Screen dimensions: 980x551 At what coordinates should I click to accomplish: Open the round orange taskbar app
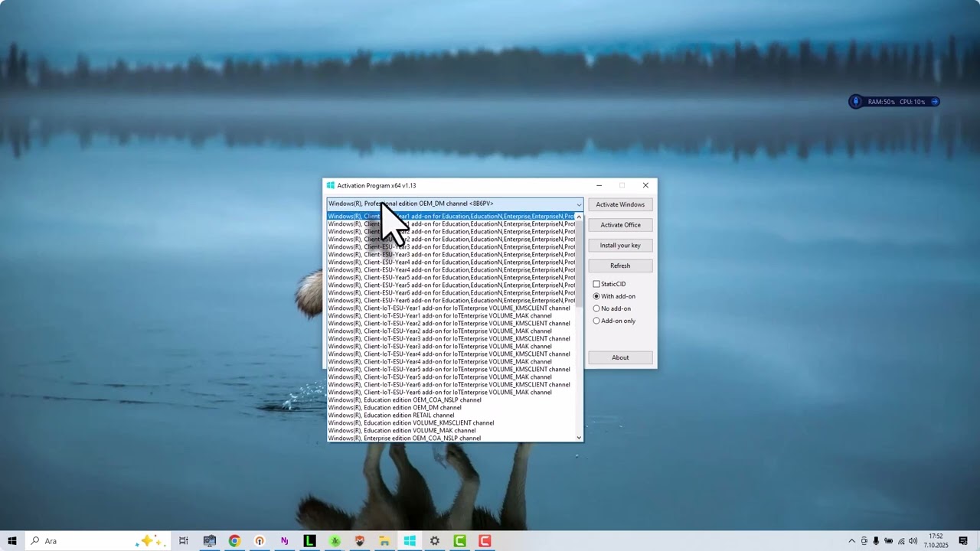tap(260, 541)
